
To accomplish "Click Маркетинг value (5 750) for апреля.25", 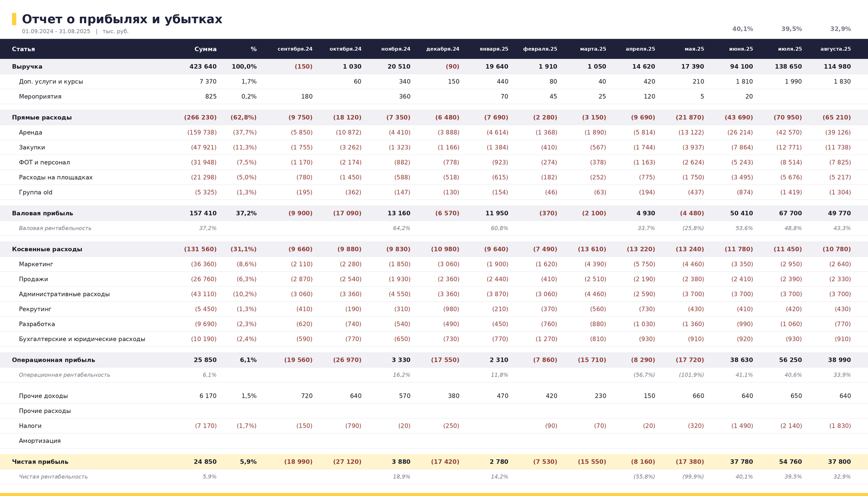I will tap(644, 264).
